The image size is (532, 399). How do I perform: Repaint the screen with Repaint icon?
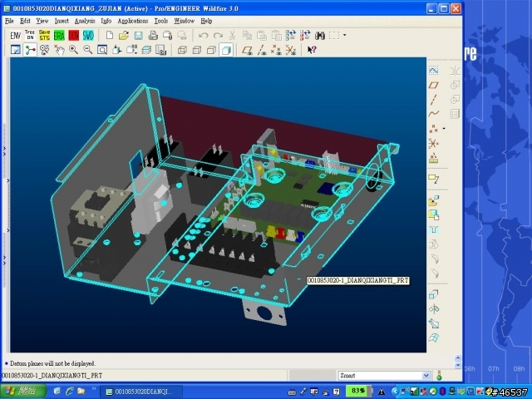[x=16, y=50]
